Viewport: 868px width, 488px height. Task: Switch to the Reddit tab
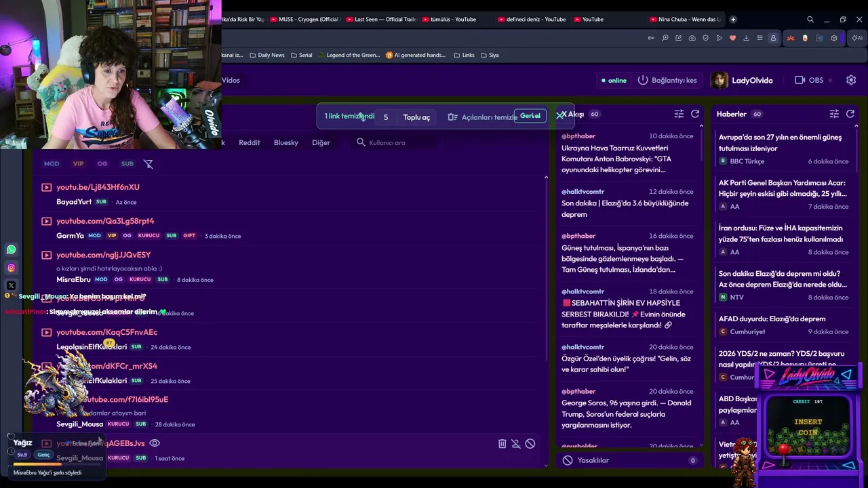click(x=250, y=142)
